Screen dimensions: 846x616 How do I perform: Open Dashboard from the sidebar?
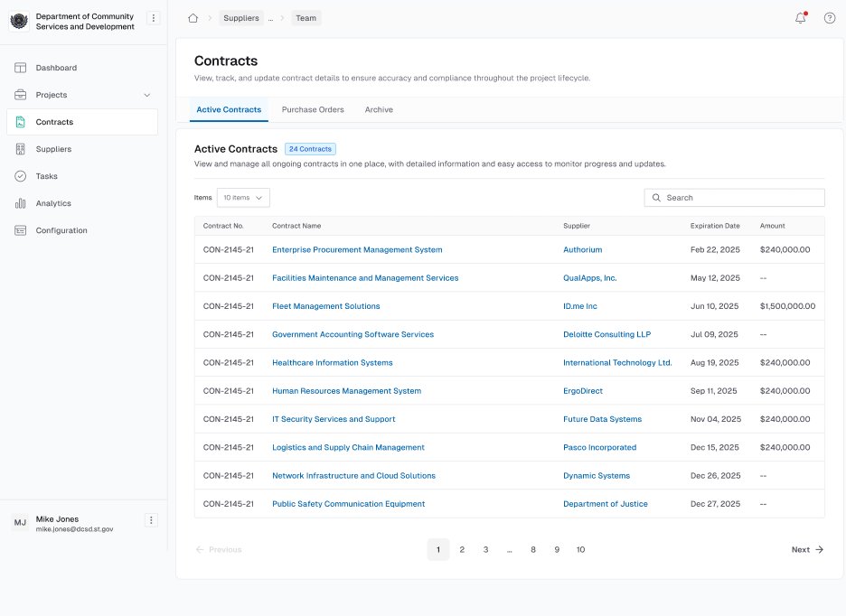point(56,68)
